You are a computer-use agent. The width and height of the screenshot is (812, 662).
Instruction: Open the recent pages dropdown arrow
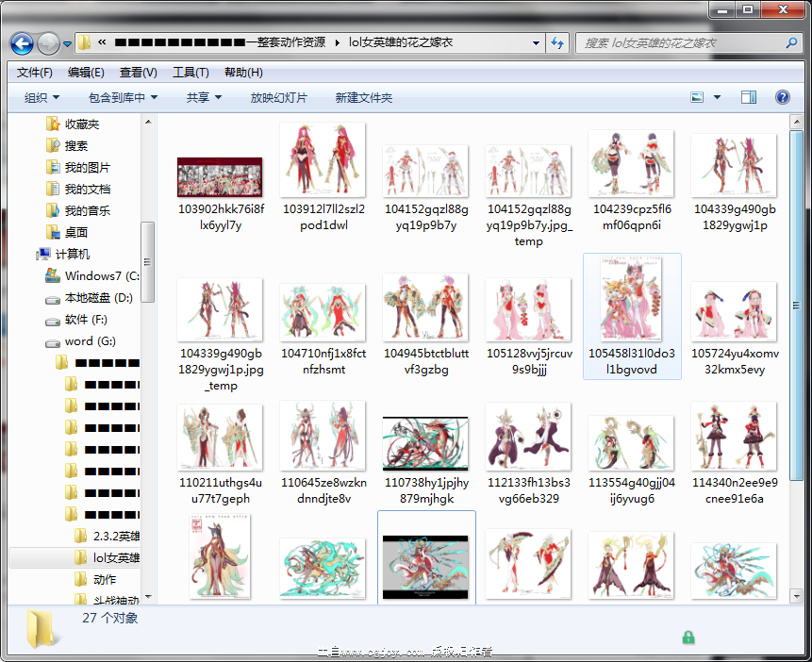click(67, 44)
